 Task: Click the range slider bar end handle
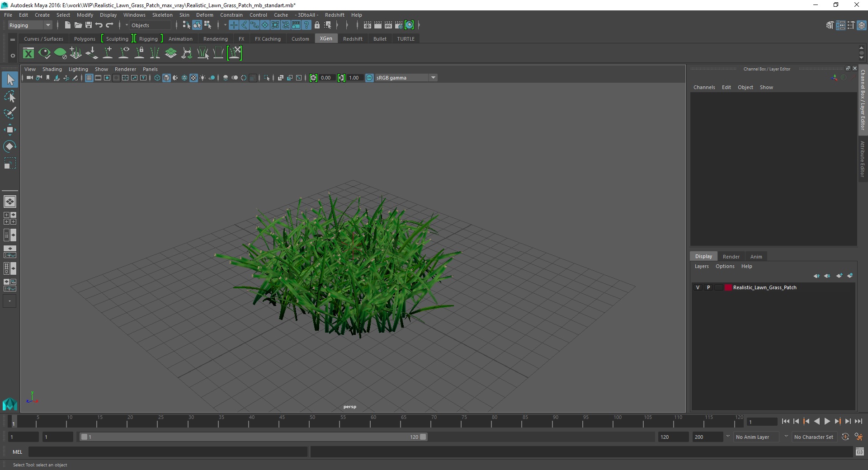423,437
